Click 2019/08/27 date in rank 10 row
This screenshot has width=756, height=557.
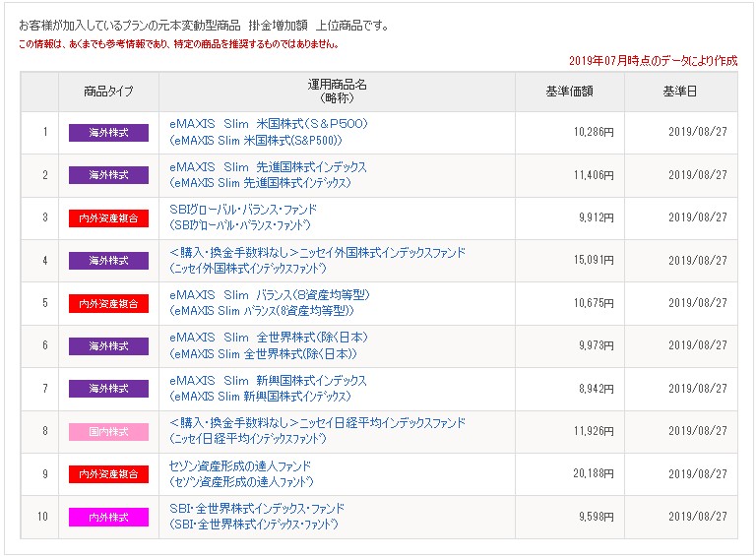[698, 517]
